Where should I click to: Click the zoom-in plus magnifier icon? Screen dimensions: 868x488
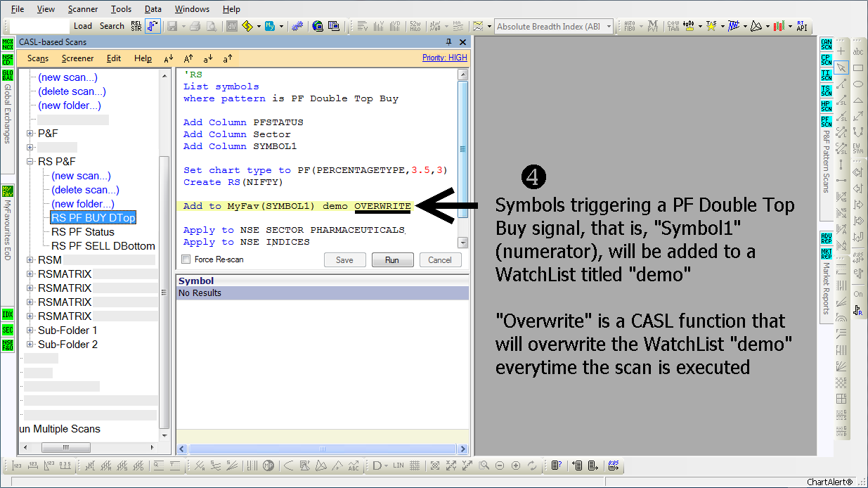pos(516,465)
